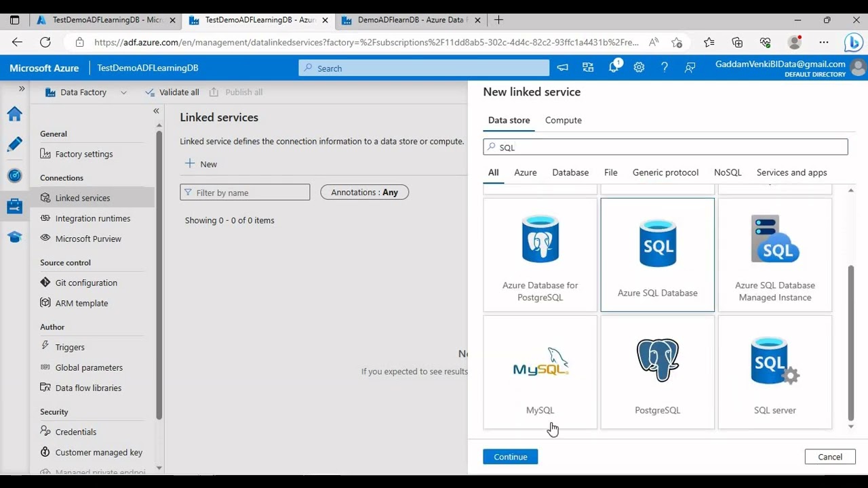Image resolution: width=868 pixels, height=488 pixels.
Task: Open the megaphone updates icon
Action: pos(562,68)
